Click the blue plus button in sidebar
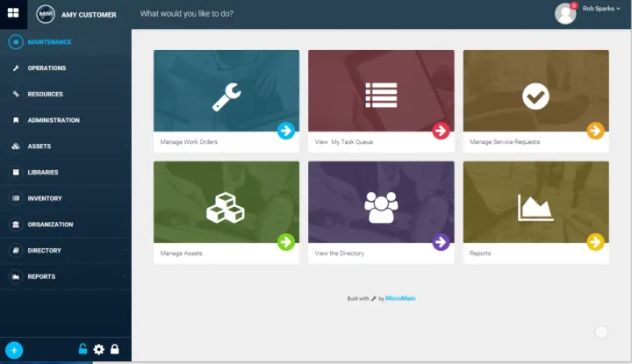632x364 pixels. (x=14, y=349)
